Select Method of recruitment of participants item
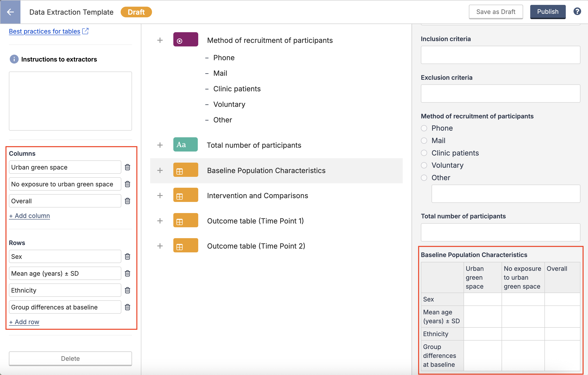Image resolution: width=588 pixels, height=375 pixels. click(x=270, y=40)
